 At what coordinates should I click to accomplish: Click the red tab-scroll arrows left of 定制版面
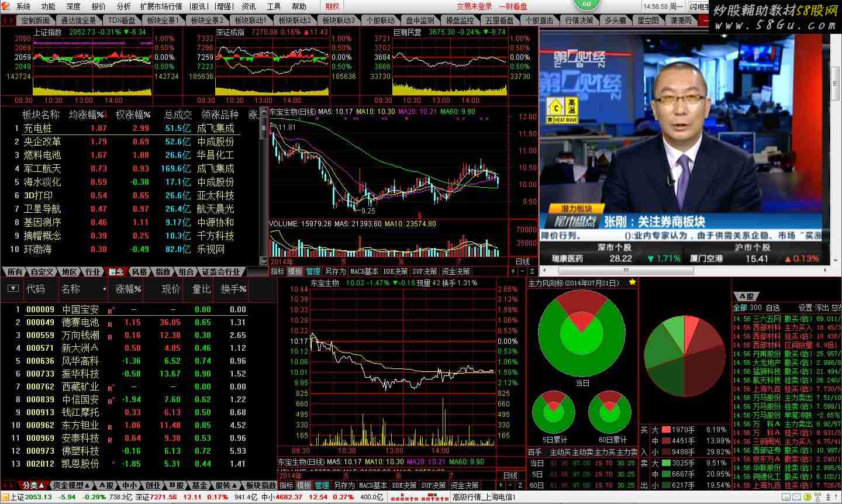(x=8, y=20)
